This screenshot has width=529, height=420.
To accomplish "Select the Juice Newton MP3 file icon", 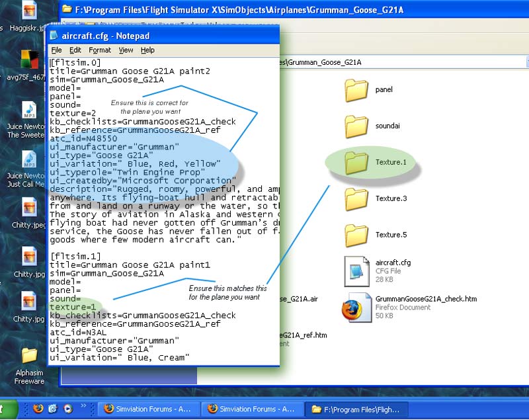I will pos(29,110).
